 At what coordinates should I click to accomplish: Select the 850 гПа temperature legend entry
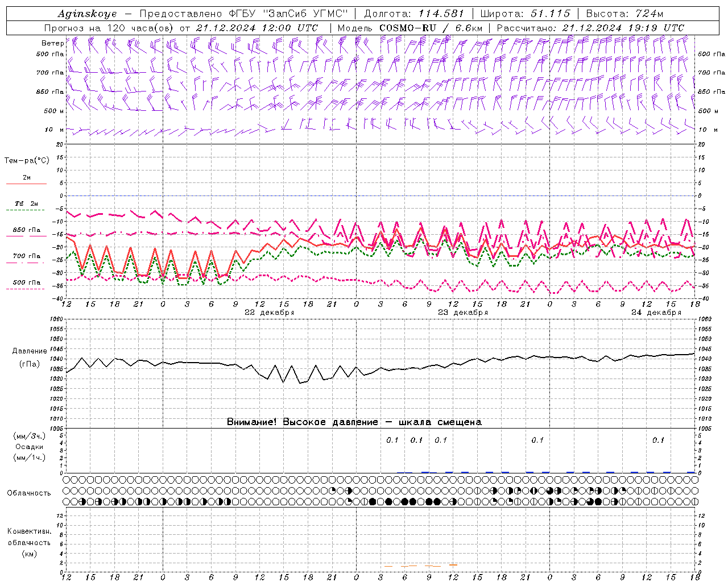pyautogui.click(x=26, y=231)
